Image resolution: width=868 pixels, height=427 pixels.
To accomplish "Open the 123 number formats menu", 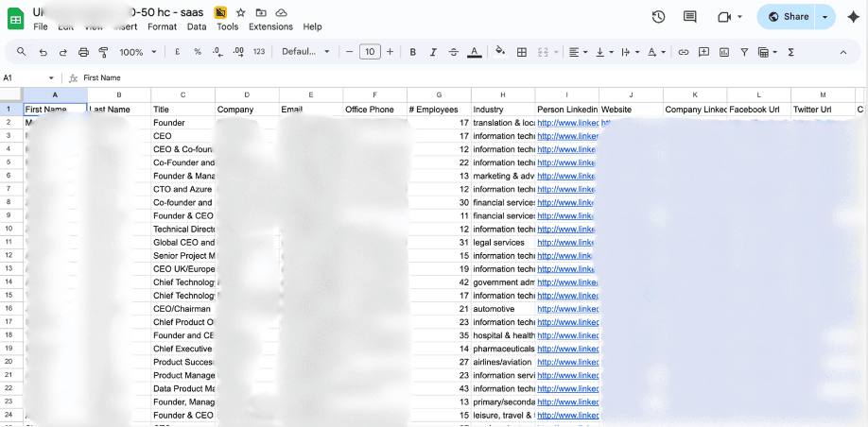I will tap(259, 52).
